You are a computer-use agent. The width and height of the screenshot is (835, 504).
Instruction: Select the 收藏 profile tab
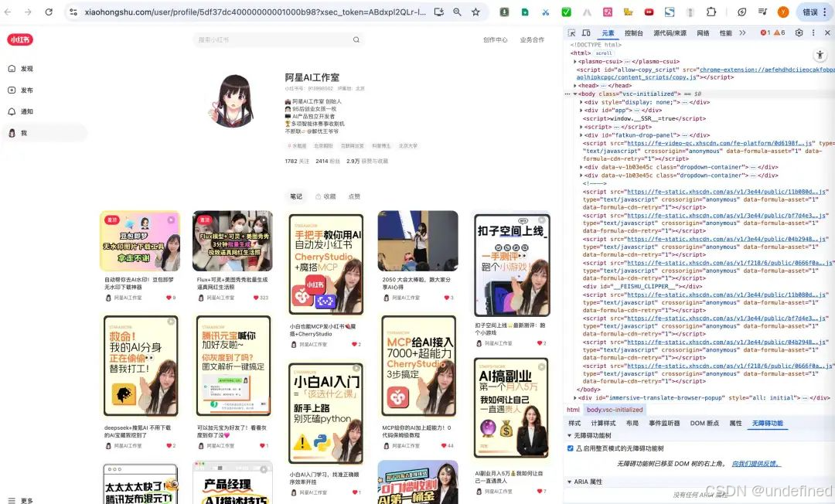click(326, 196)
